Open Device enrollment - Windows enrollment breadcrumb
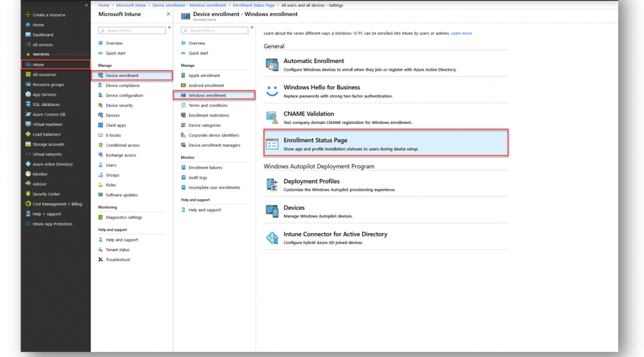This screenshot has width=644, height=357. coord(189,6)
